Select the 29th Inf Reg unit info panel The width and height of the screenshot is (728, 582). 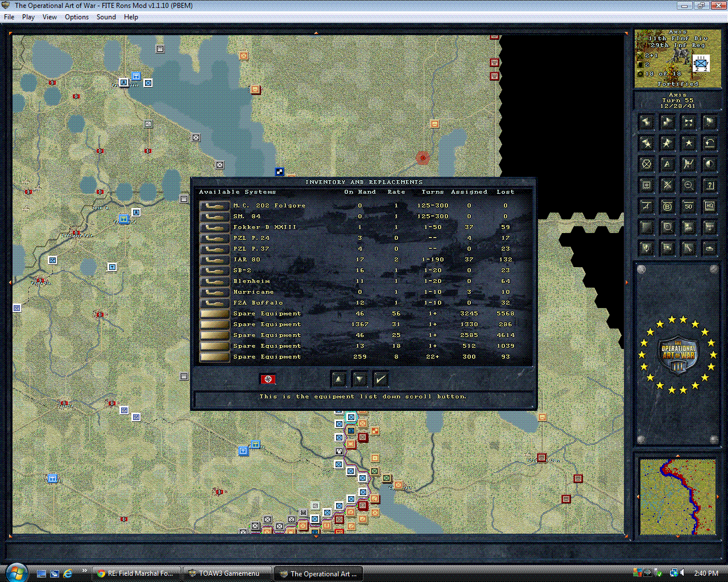click(677, 59)
